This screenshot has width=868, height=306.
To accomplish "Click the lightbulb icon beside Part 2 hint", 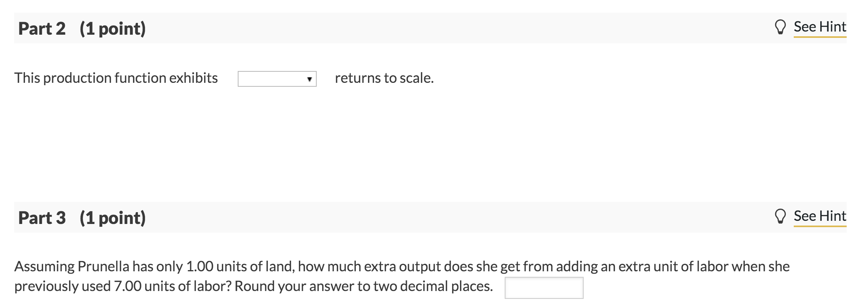I will click(x=781, y=26).
